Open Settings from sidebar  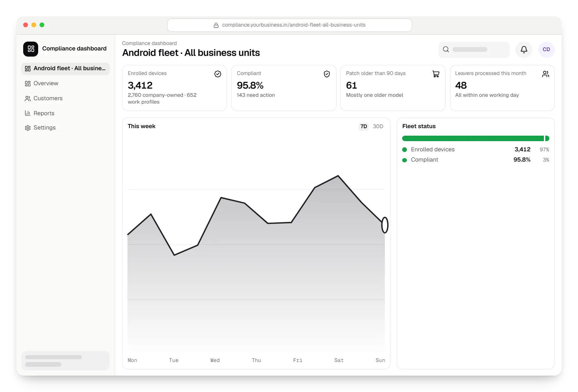click(65, 128)
